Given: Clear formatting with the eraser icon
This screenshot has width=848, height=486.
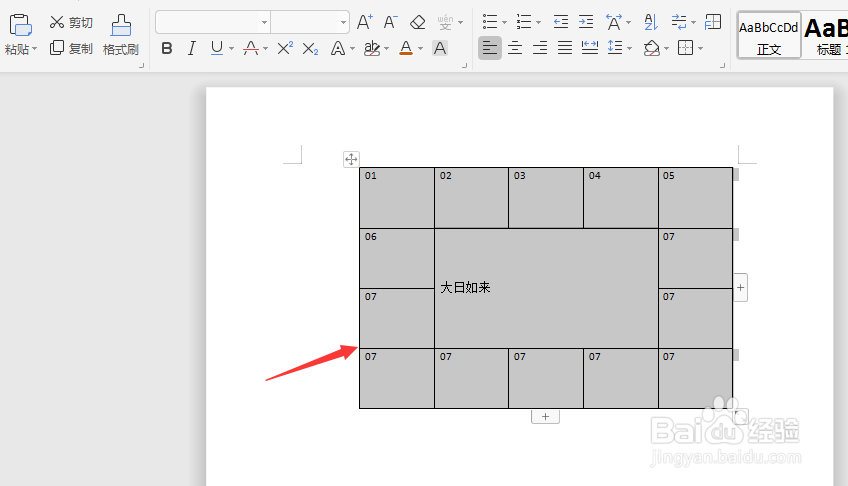Looking at the screenshot, I should coord(418,22).
